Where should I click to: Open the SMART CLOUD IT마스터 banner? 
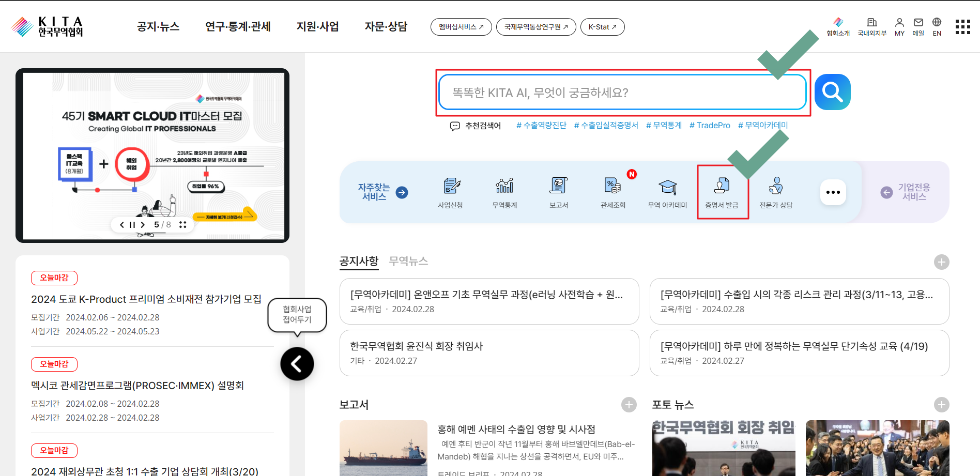(152, 156)
